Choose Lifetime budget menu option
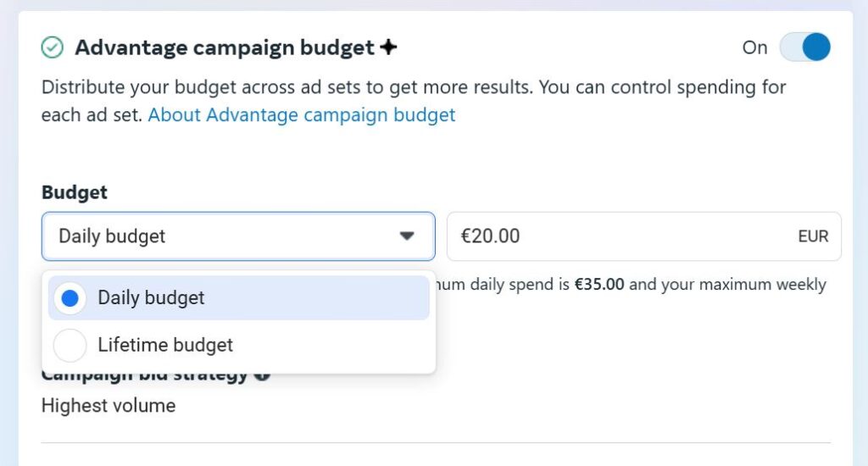The width and height of the screenshot is (868, 466). click(x=238, y=346)
